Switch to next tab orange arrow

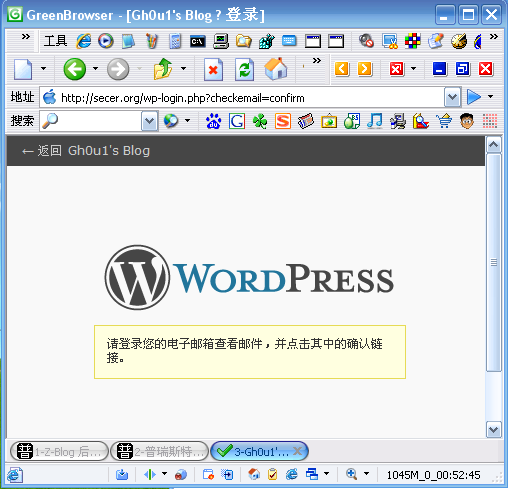(x=365, y=69)
